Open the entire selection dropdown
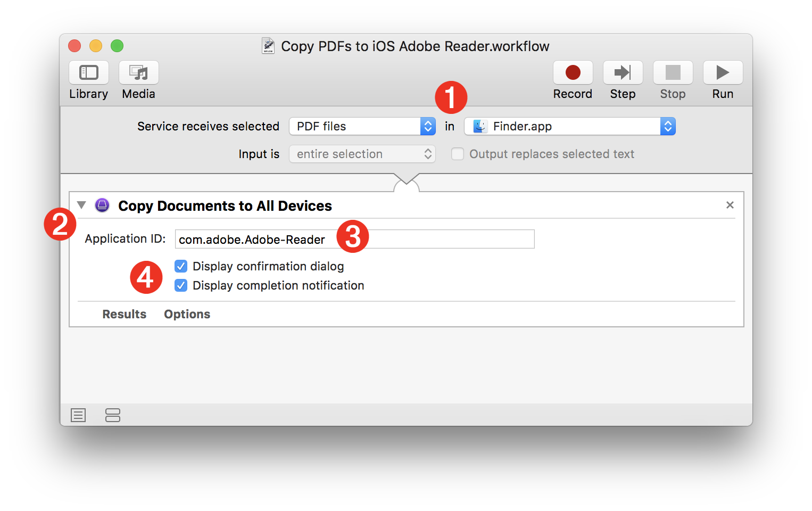The image size is (812, 511). [362, 154]
